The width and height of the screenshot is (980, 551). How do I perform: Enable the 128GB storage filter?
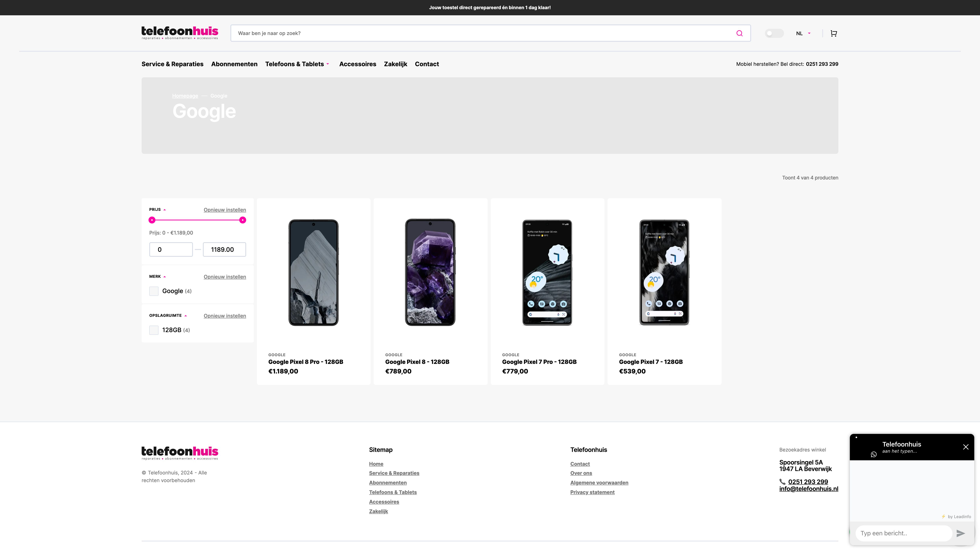154,330
